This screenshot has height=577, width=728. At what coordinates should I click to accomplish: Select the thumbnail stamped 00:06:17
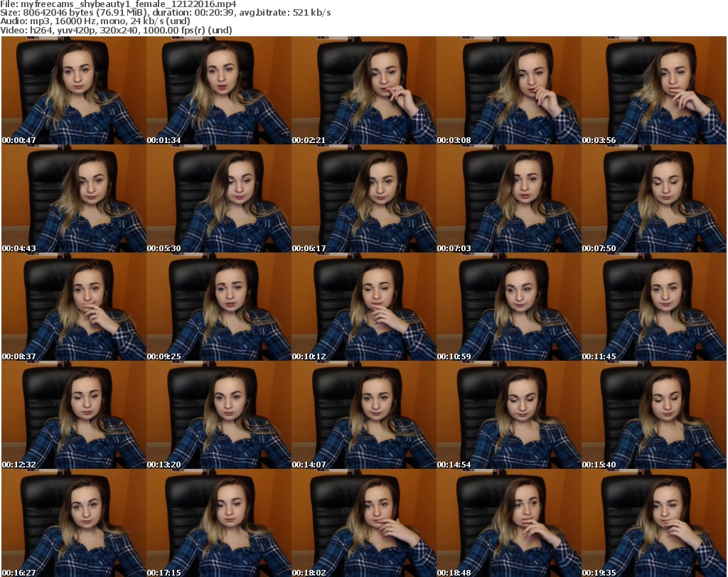(x=364, y=198)
